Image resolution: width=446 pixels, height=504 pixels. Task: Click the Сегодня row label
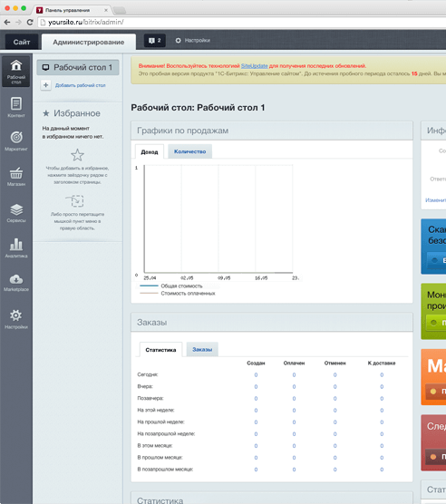tap(148, 374)
